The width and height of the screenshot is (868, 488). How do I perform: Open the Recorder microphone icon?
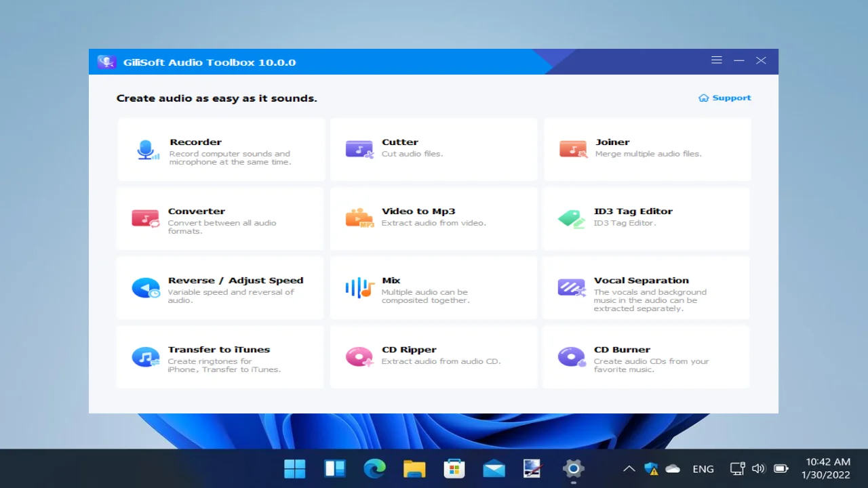tap(147, 150)
